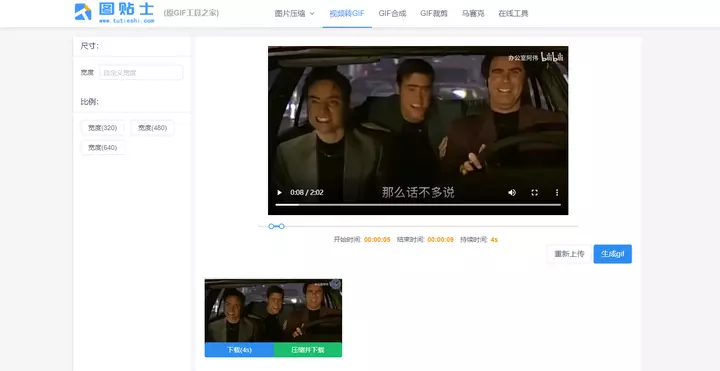Image resolution: width=720 pixels, height=371 pixels.
Task: Expand the 图片压缩 dropdown menu
Action: [295, 14]
